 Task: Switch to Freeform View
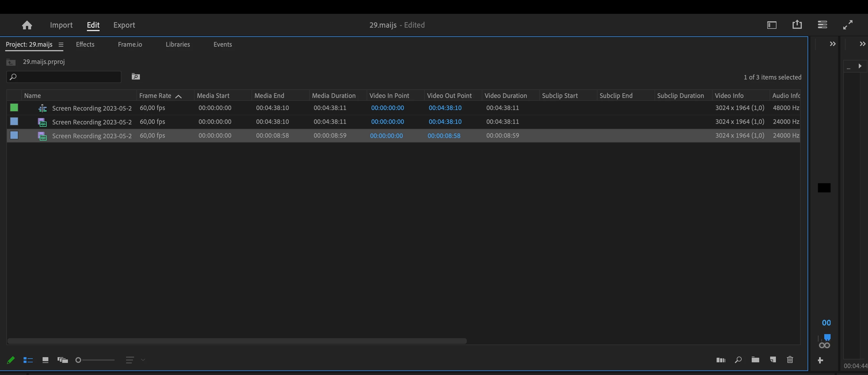pyautogui.click(x=63, y=360)
